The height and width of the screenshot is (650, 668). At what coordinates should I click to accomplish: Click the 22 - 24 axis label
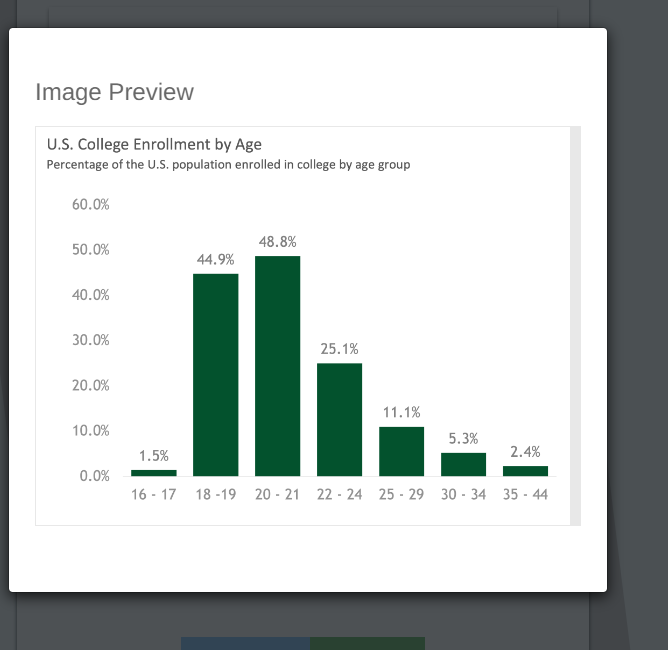[x=340, y=495]
